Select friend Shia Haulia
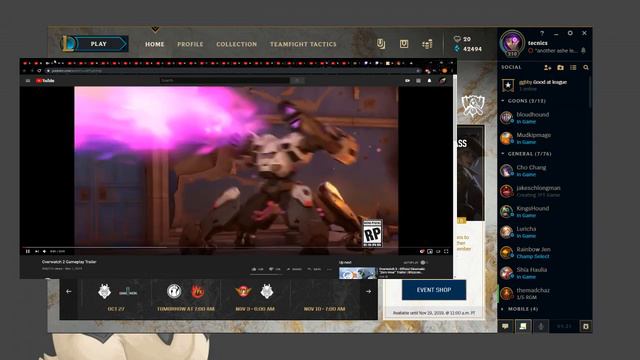Image resolution: width=640 pixels, height=360 pixels. [x=544, y=273]
